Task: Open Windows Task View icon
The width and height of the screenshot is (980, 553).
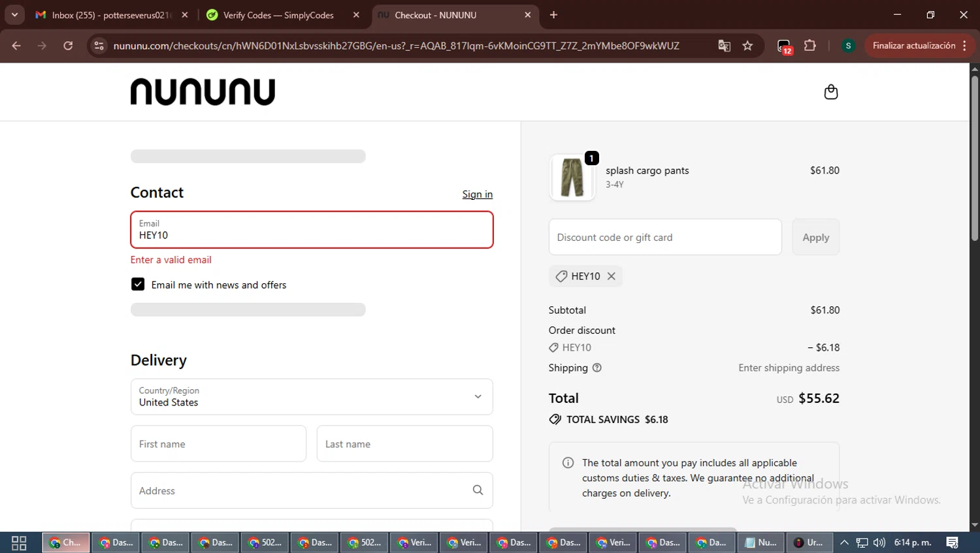Action: [x=19, y=543]
